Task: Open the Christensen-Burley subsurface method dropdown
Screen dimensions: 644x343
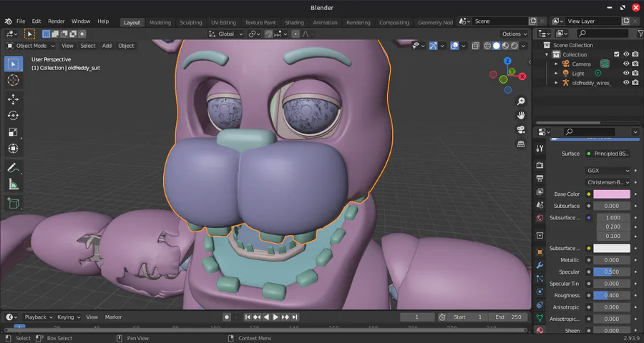Action: pyautogui.click(x=608, y=182)
